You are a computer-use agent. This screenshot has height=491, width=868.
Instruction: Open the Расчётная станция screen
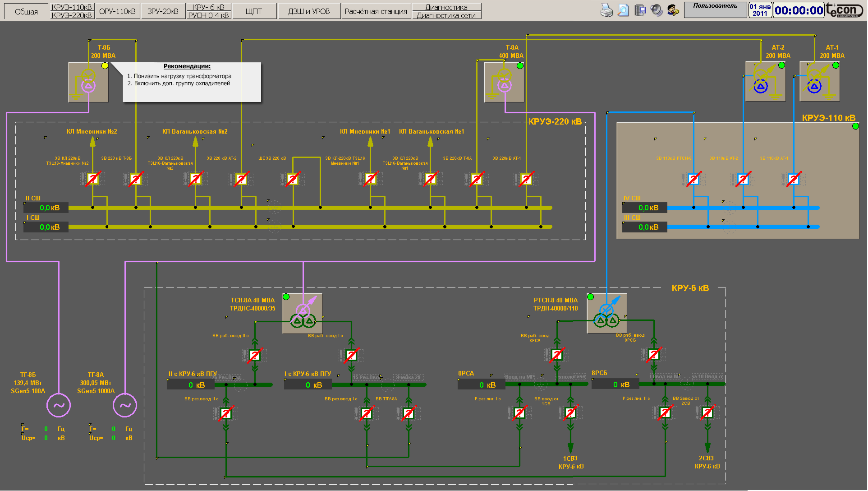point(376,11)
